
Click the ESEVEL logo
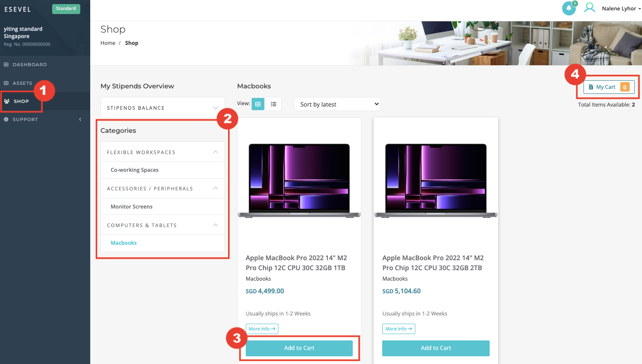tap(18, 9)
